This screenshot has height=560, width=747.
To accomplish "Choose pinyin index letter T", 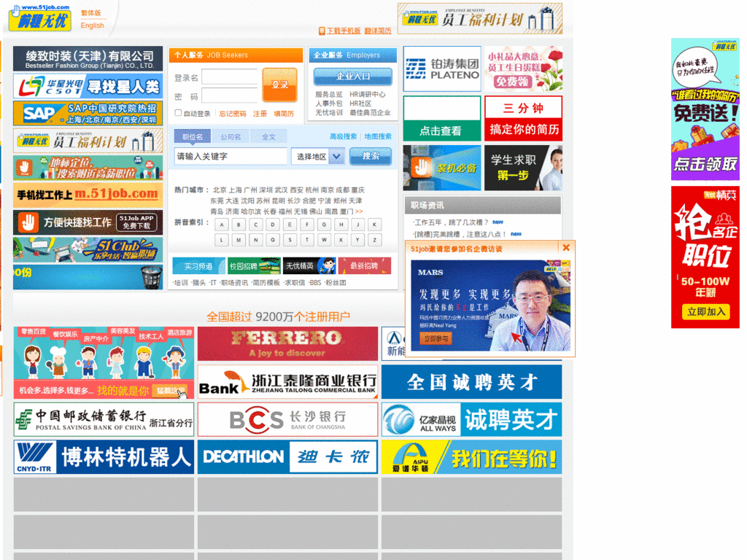I will click(x=307, y=240).
